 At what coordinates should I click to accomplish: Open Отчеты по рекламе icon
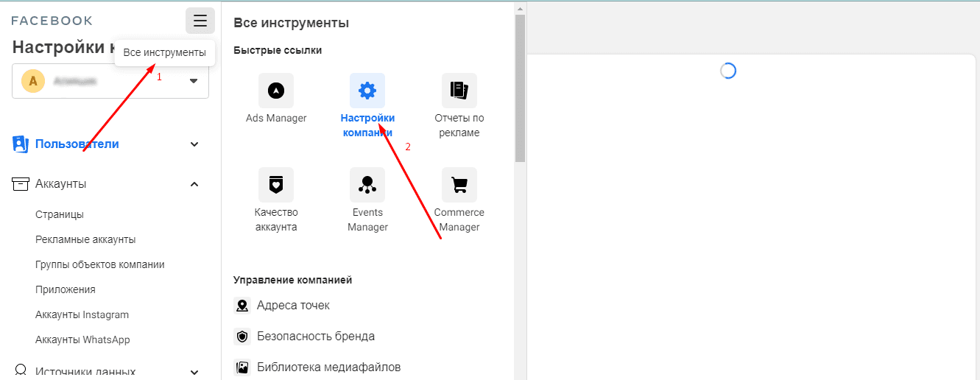(x=459, y=91)
